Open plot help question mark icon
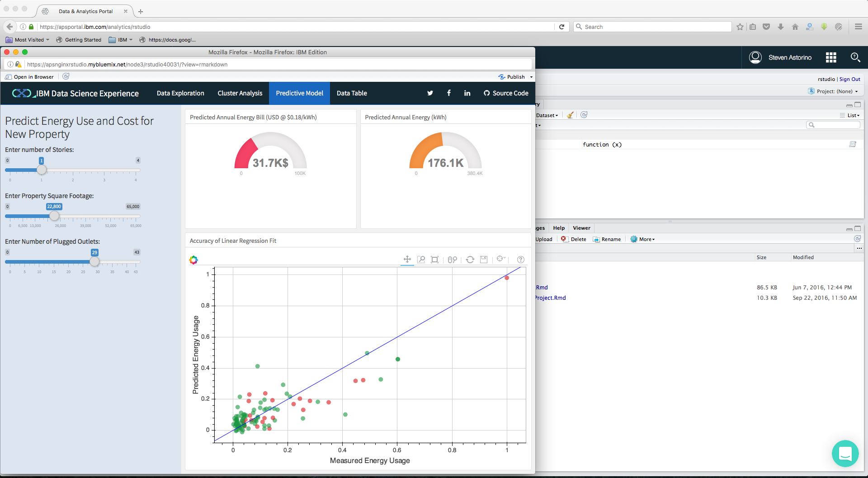The height and width of the screenshot is (478, 868). point(521,259)
